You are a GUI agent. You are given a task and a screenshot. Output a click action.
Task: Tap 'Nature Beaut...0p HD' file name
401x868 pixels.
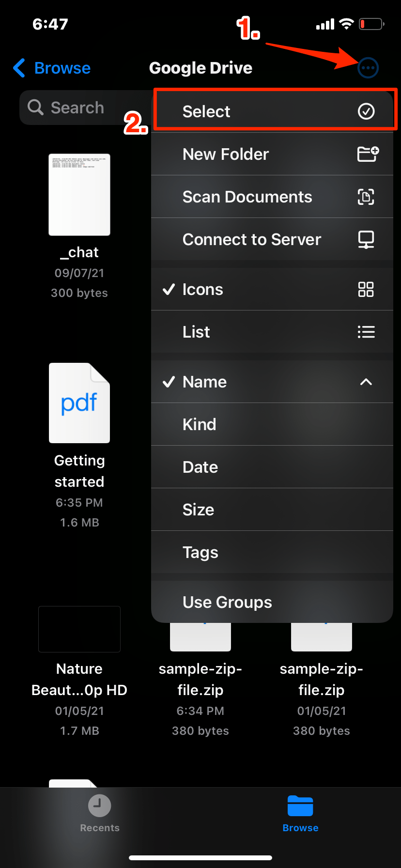coord(79,679)
